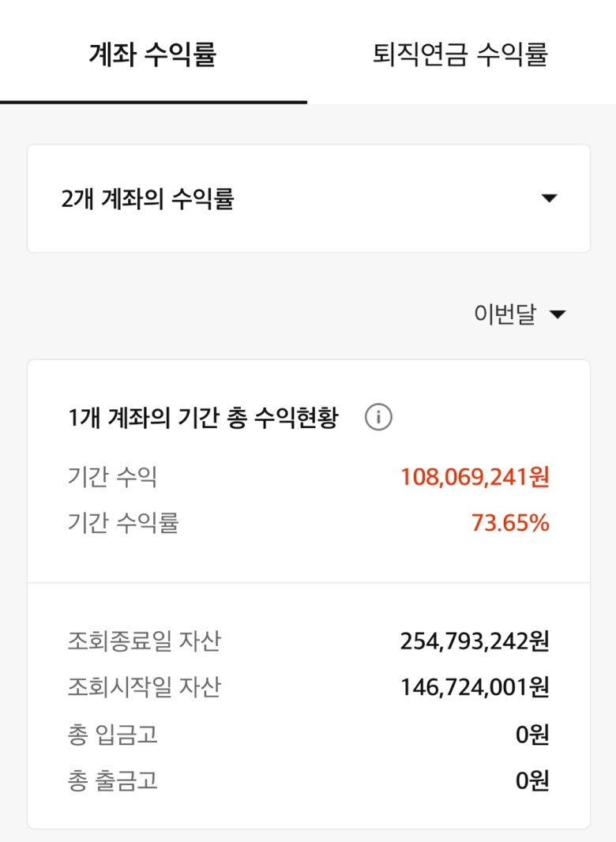Select the 조회종료일 자산 amount 254,793,242원
The height and width of the screenshot is (842, 616).
475,641
